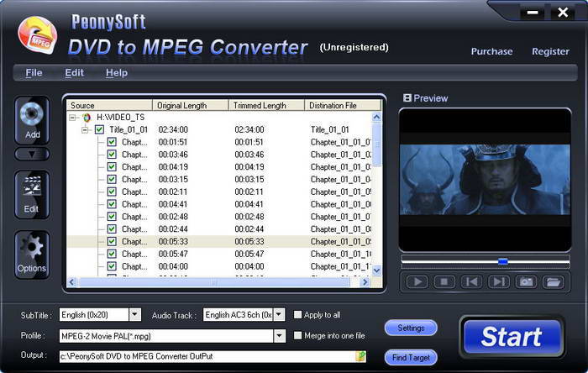Image resolution: width=588 pixels, height=373 pixels.
Task: Click the preview seek slider handle
Action: pos(503,261)
